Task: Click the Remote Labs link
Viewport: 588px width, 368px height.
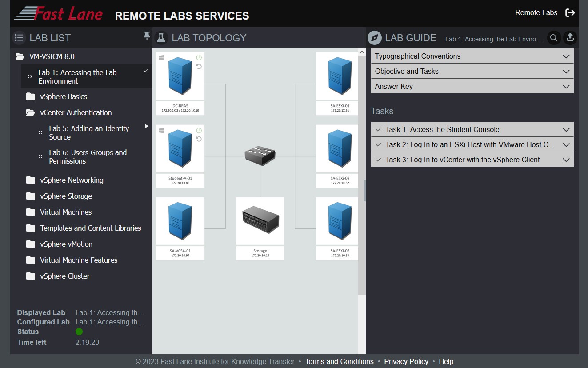Action: [x=536, y=13]
